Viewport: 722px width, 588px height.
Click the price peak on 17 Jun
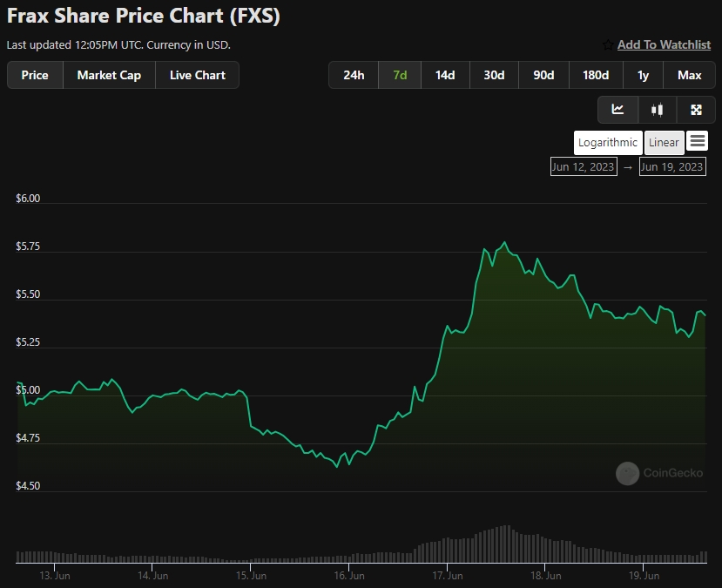[x=505, y=243]
